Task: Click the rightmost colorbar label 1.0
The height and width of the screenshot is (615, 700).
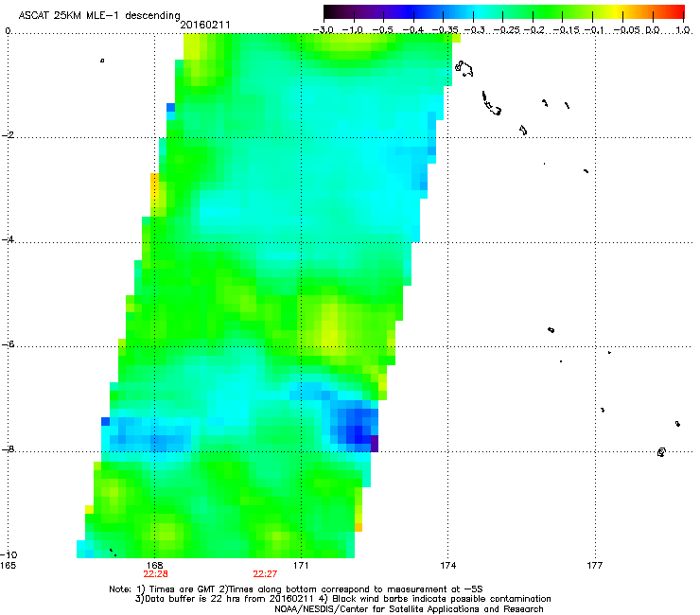Action: coord(683,30)
